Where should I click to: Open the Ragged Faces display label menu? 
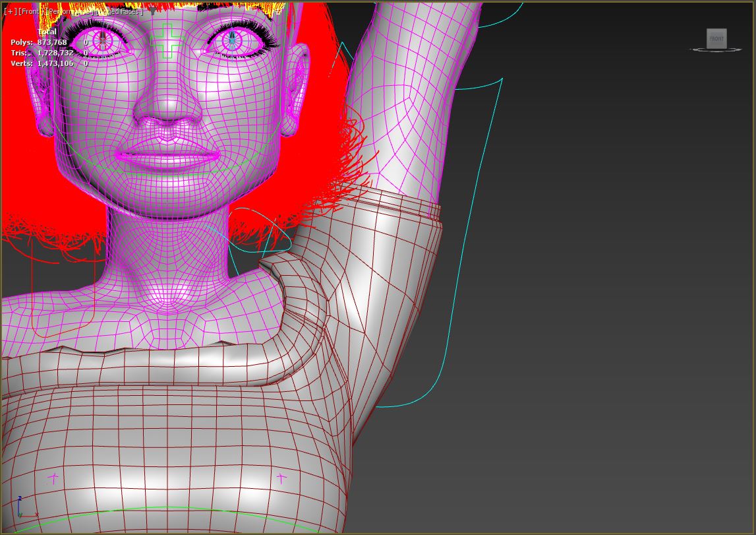coord(119,11)
